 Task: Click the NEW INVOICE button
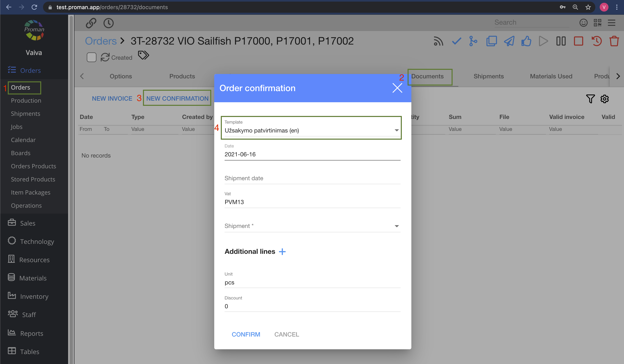pyautogui.click(x=112, y=98)
